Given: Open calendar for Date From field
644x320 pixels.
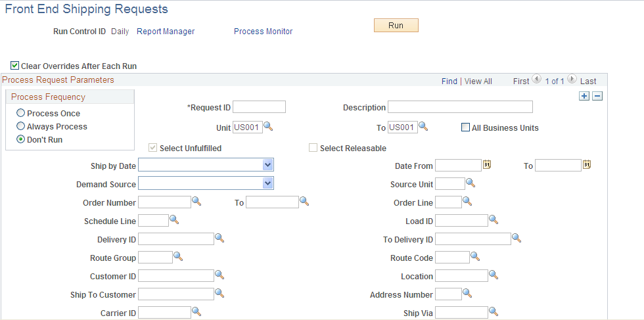Looking at the screenshot, I should tap(487, 165).
